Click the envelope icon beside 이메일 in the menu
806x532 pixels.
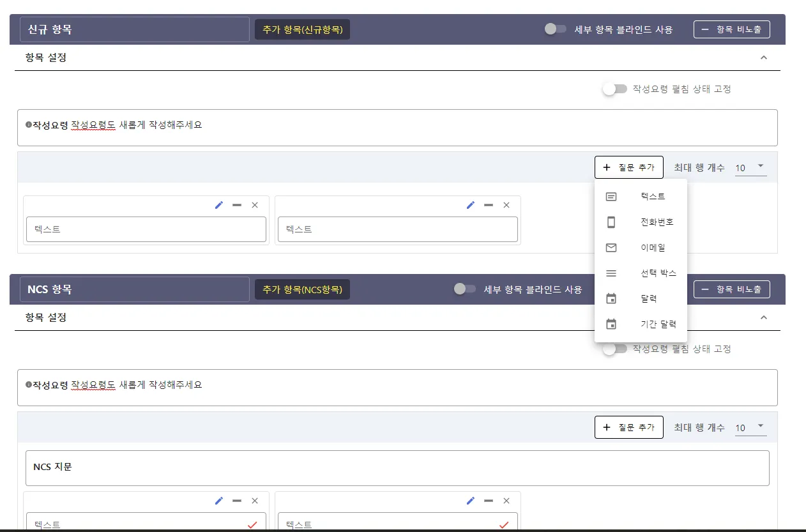611,248
